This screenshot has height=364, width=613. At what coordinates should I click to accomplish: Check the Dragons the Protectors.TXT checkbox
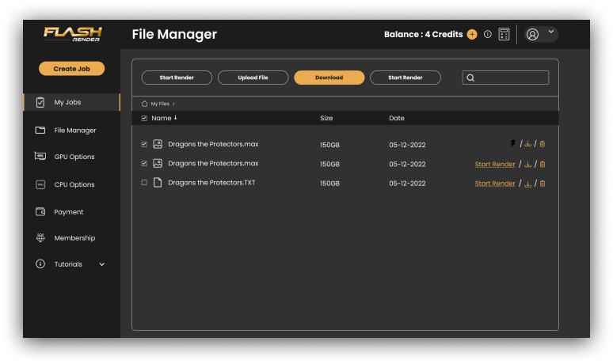click(144, 183)
